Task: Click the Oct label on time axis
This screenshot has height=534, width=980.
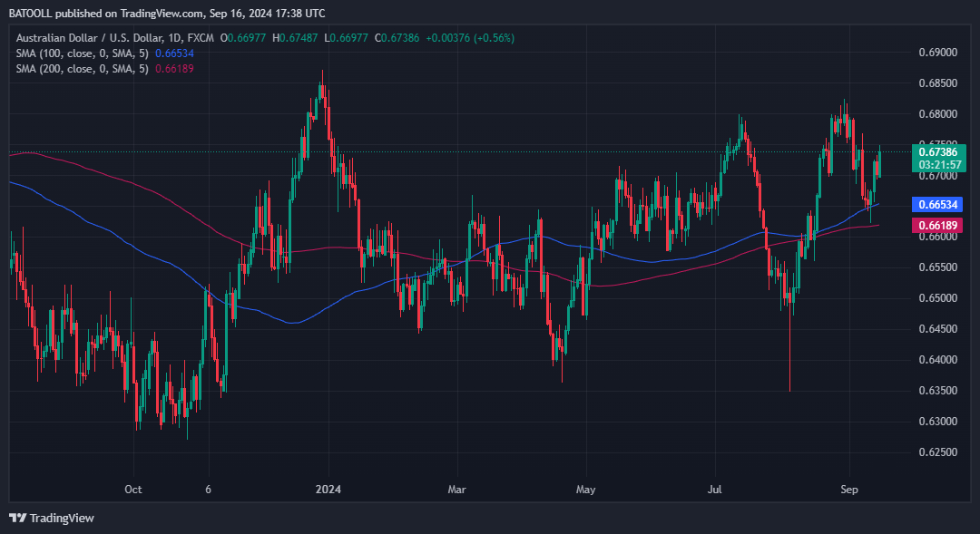Action: tap(133, 490)
